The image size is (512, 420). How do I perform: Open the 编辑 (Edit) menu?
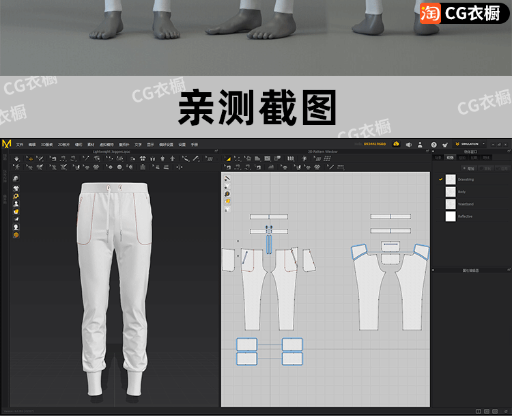tap(32, 144)
